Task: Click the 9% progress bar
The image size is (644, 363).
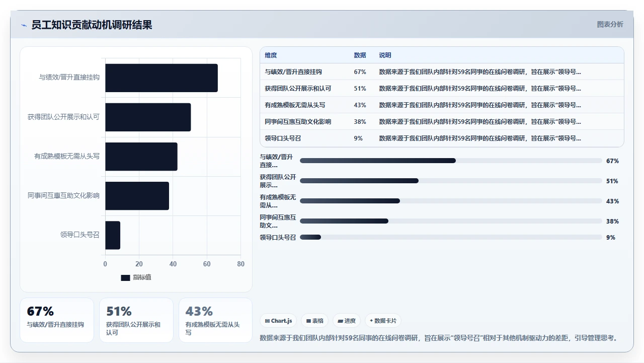Action: [x=451, y=237]
